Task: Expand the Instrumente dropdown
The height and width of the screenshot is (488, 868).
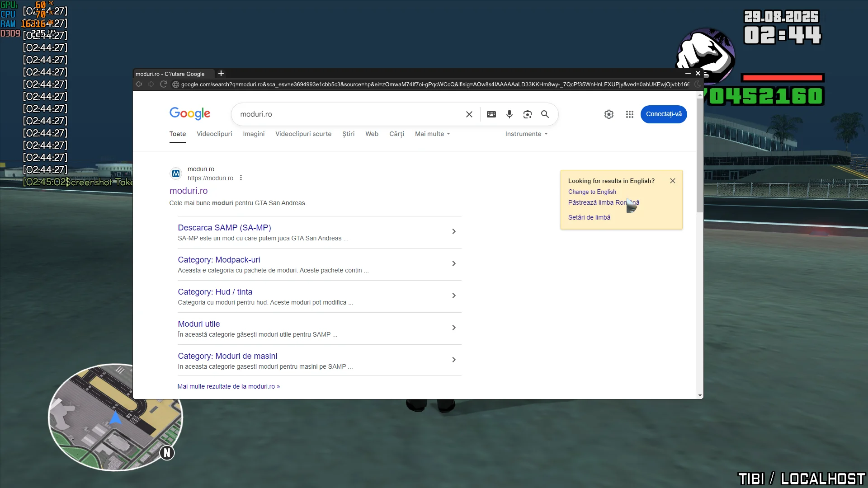Action: (x=526, y=134)
